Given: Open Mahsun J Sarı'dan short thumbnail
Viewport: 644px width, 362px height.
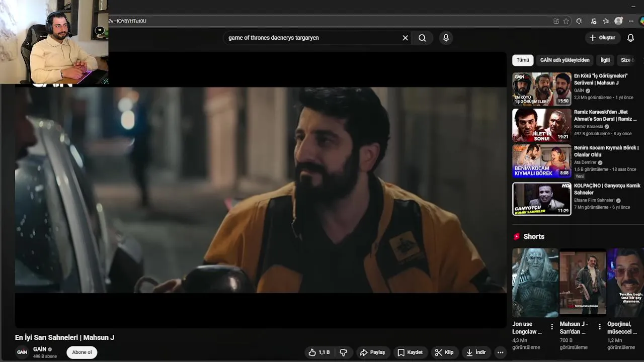Looking at the screenshot, I should [x=583, y=283].
